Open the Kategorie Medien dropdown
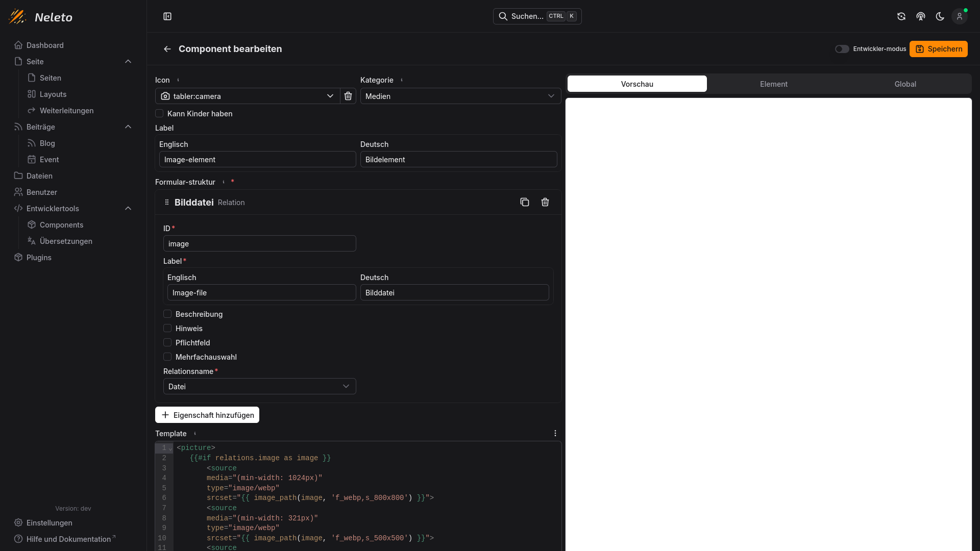Image resolution: width=980 pixels, height=551 pixels. (460, 96)
